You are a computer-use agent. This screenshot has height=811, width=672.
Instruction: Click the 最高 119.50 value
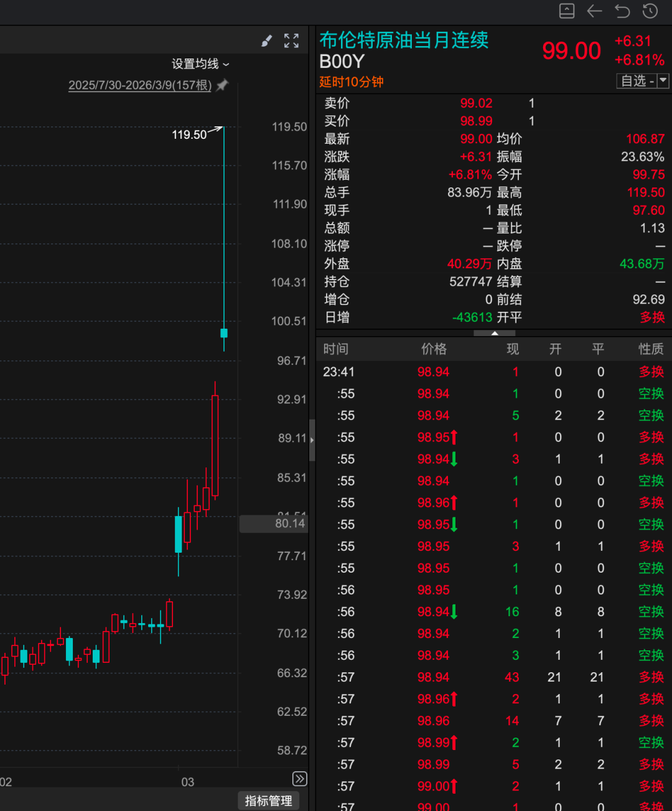[646, 192]
